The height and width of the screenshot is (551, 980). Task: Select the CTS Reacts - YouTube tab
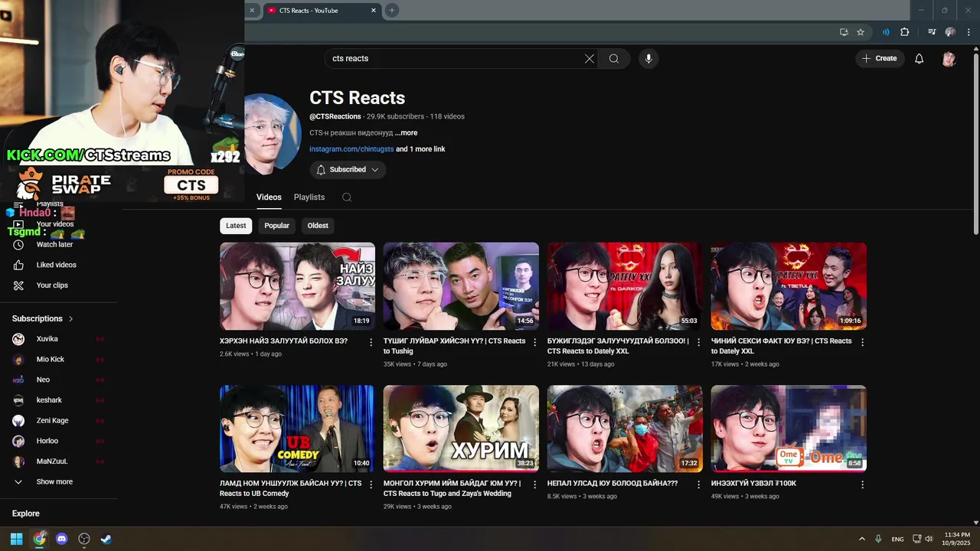coord(322,10)
